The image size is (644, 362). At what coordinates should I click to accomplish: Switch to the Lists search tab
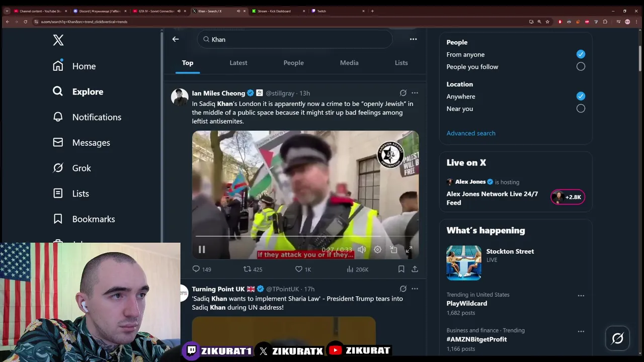tap(401, 63)
